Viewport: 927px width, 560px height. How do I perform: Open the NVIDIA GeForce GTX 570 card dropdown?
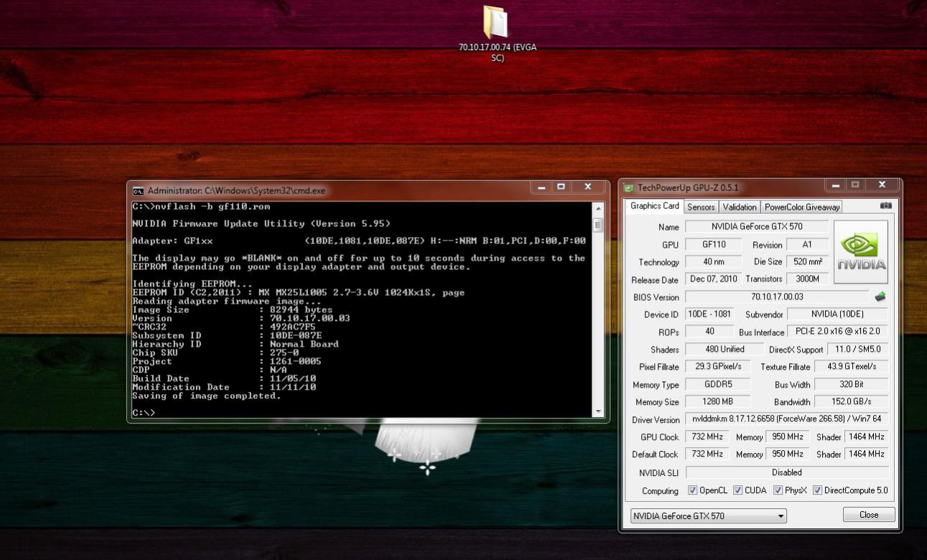tap(709, 515)
